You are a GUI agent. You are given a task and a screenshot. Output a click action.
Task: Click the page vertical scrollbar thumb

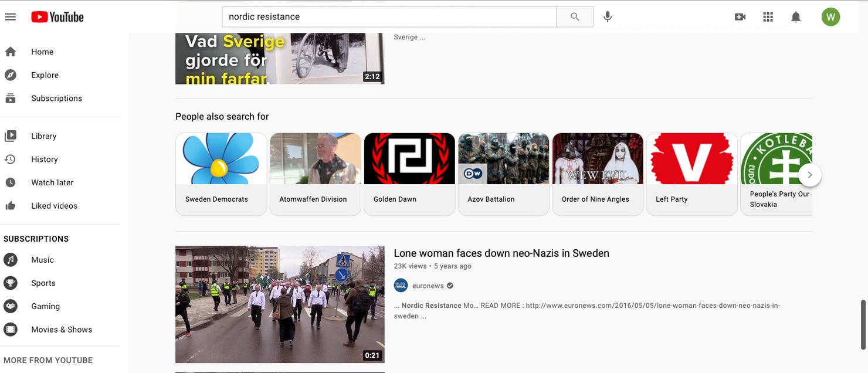point(863,324)
